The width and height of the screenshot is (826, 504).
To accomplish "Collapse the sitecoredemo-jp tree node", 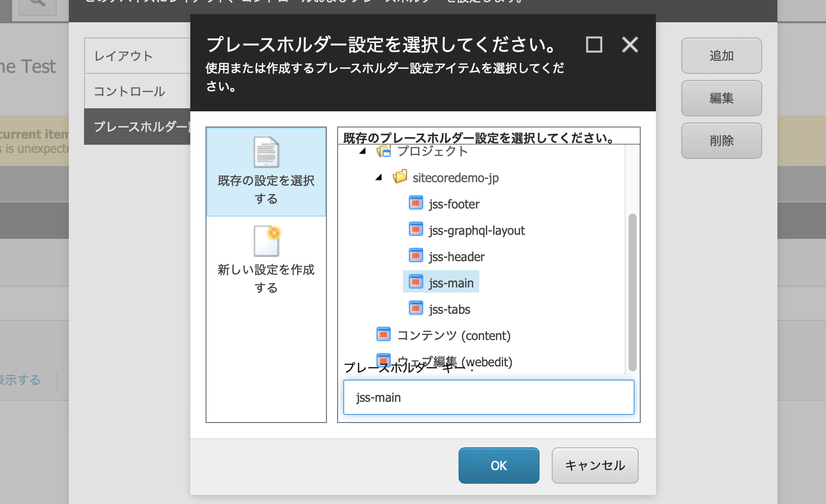I will pos(379,178).
